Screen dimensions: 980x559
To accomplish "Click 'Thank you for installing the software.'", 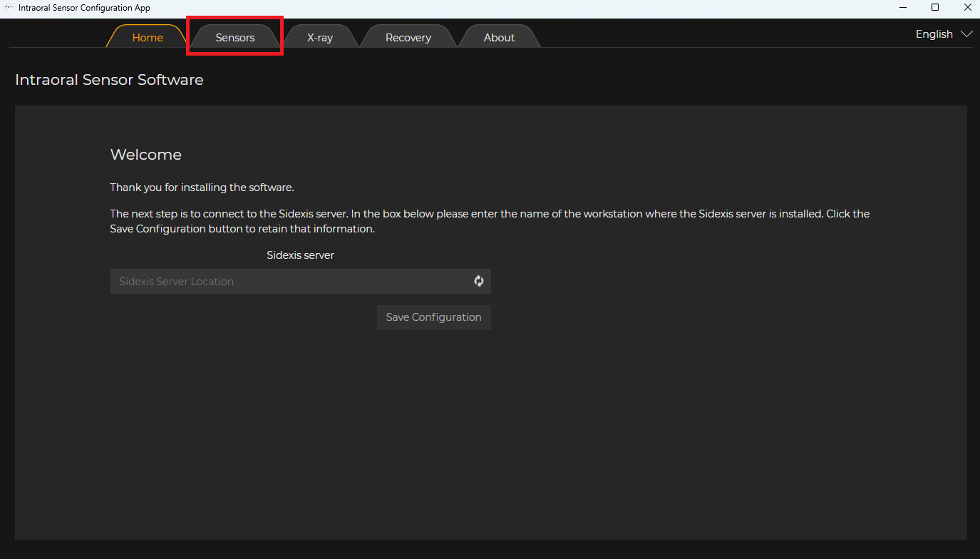I will 202,188.
